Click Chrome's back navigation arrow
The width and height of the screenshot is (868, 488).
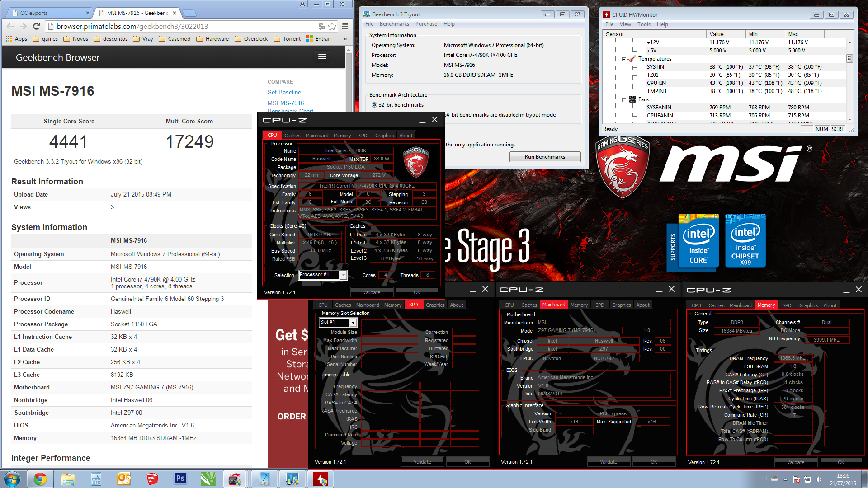point(10,26)
